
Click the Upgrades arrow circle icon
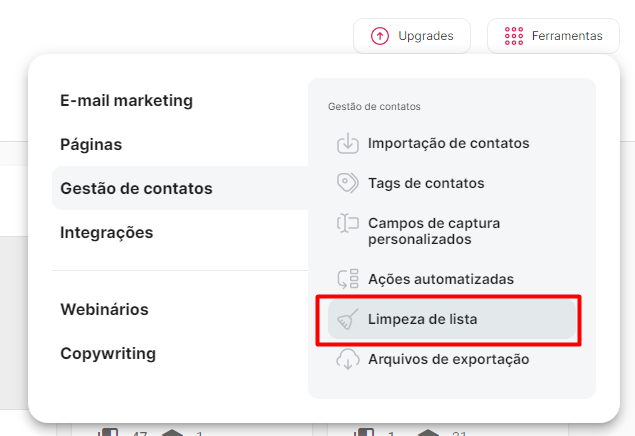(x=380, y=36)
